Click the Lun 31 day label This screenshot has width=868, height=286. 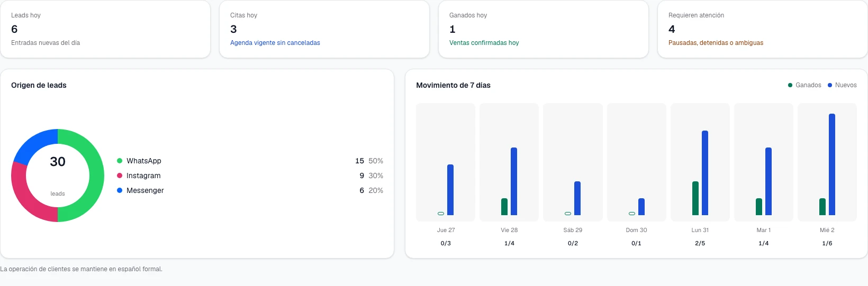pos(700,230)
